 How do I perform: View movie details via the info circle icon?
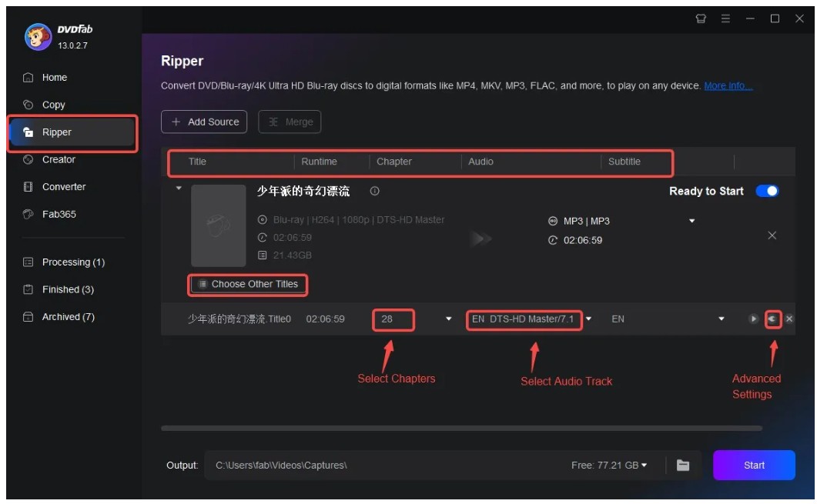[375, 190]
